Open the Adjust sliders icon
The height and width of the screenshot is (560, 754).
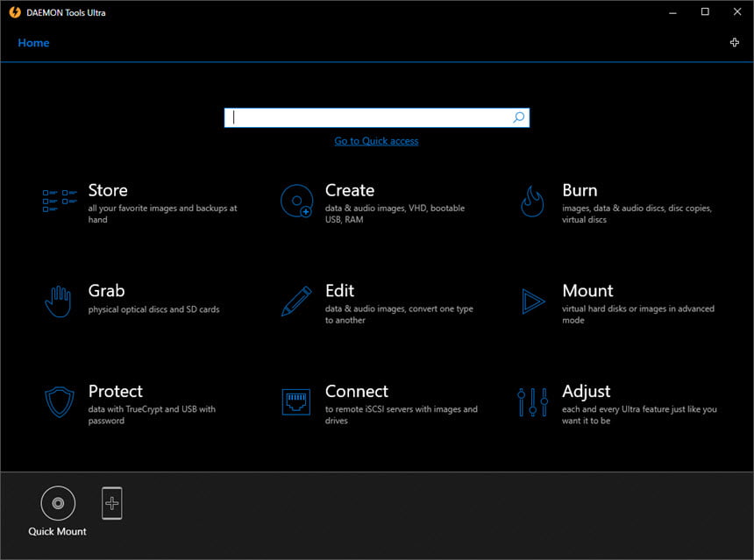(x=532, y=402)
